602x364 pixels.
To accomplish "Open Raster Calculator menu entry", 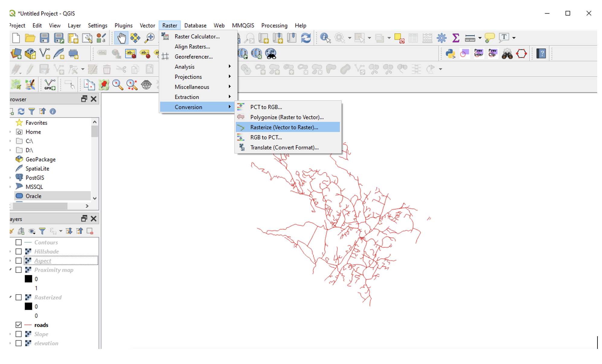I will click(197, 36).
